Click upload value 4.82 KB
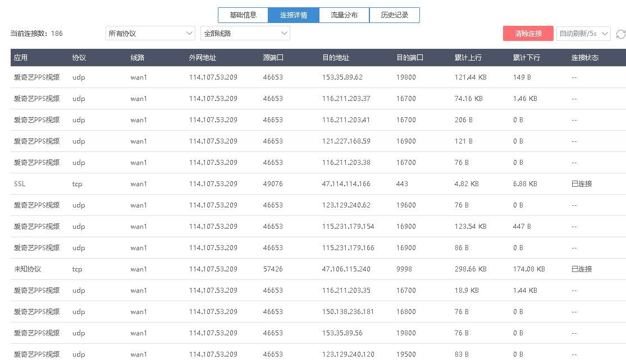 click(x=467, y=184)
